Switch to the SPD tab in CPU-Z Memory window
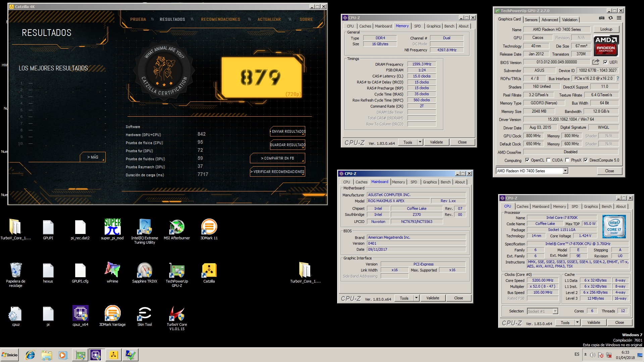This screenshot has width=644, height=362. pos(417,26)
